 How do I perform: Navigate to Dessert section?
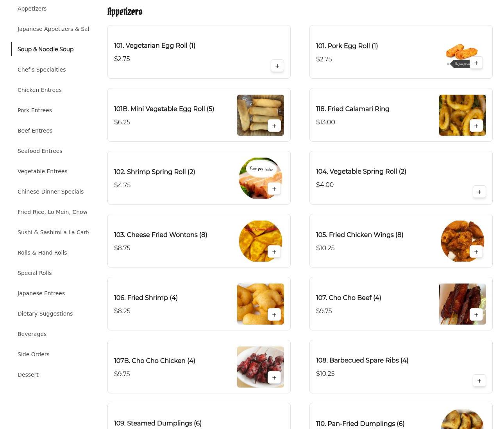pos(28,375)
